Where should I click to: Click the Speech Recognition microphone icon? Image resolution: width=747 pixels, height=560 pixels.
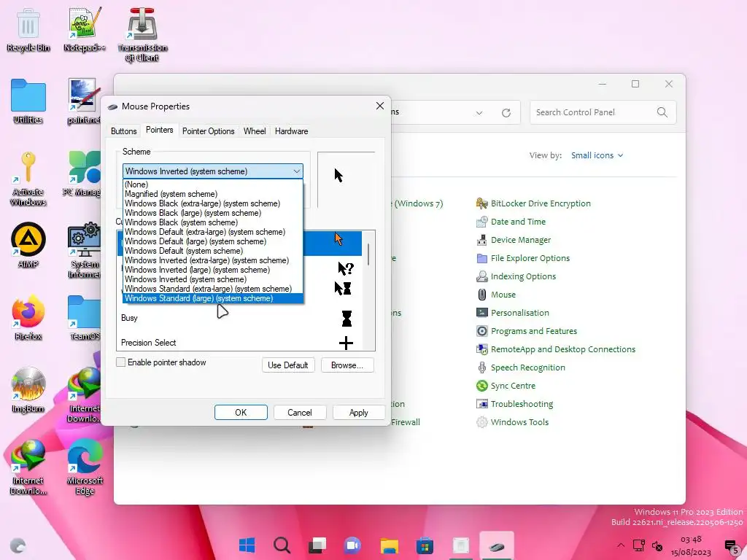coord(481,367)
